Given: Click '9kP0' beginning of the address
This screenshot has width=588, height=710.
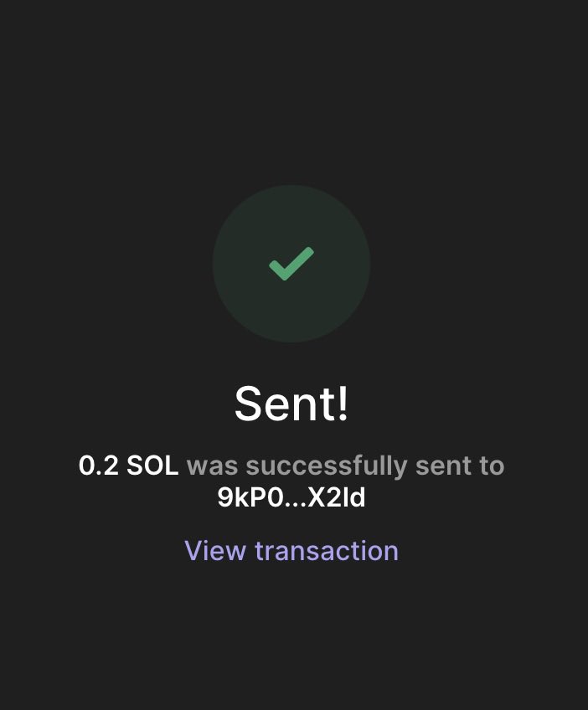Looking at the screenshot, I should (250, 497).
